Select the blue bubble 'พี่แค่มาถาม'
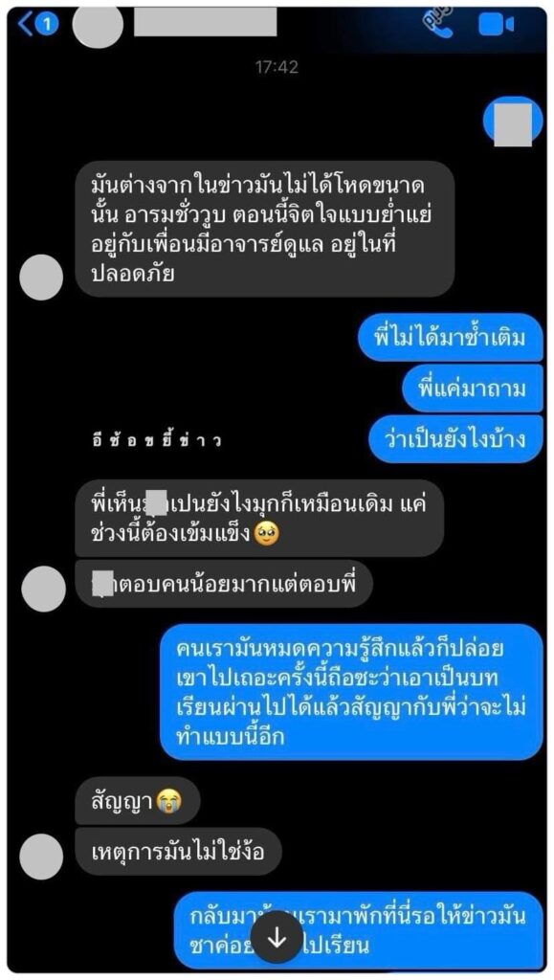554x980 pixels. pyautogui.click(x=472, y=389)
